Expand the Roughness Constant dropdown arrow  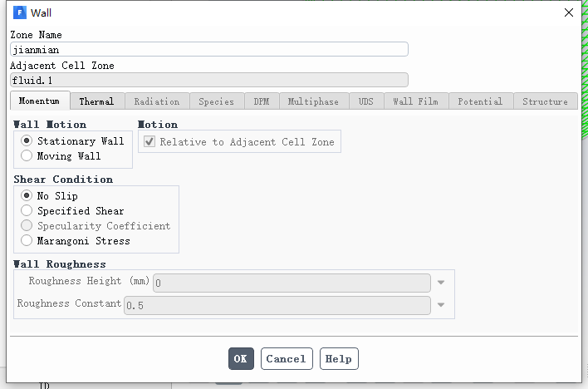[441, 305]
